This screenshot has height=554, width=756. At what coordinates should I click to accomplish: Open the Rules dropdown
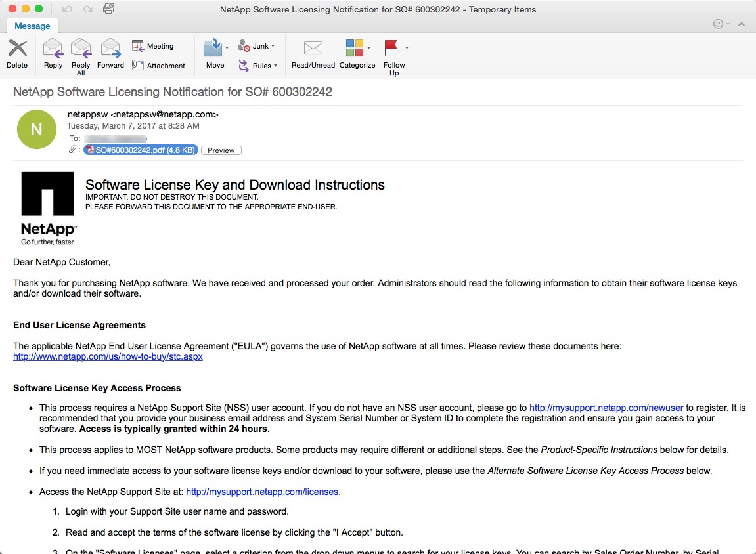(275, 66)
